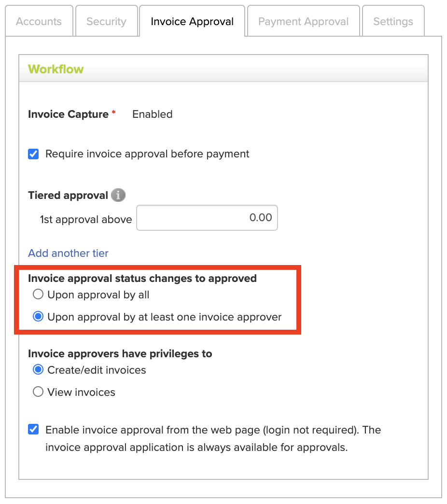This screenshot has width=447, height=504.
Task: Select the Upon approval by all radio button
Action: coord(38,294)
